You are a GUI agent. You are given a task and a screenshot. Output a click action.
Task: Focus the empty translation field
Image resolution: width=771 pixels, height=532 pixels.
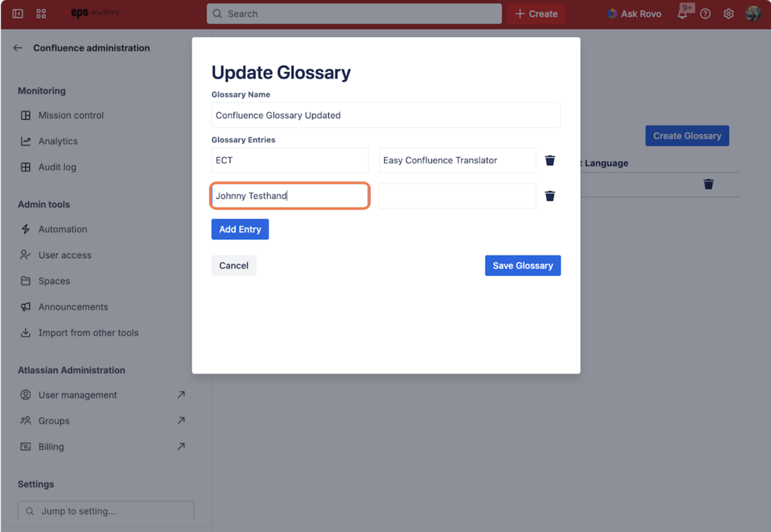pos(457,196)
